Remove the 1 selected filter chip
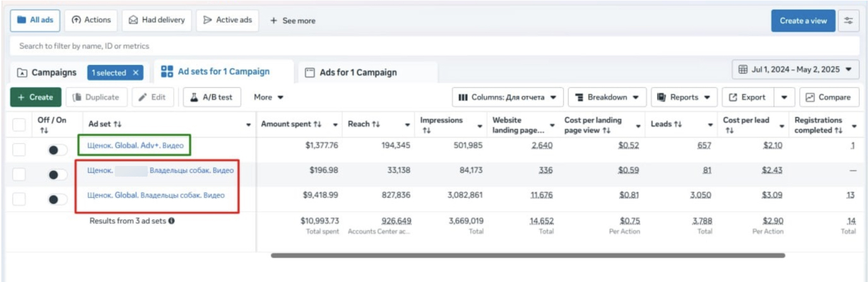The image size is (868, 282). pyautogui.click(x=135, y=73)
